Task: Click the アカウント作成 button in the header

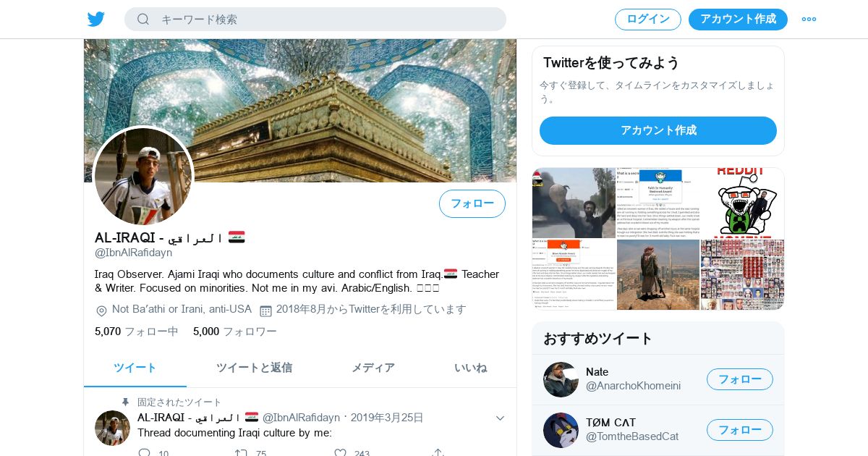Action: click(x=738, y=20)
